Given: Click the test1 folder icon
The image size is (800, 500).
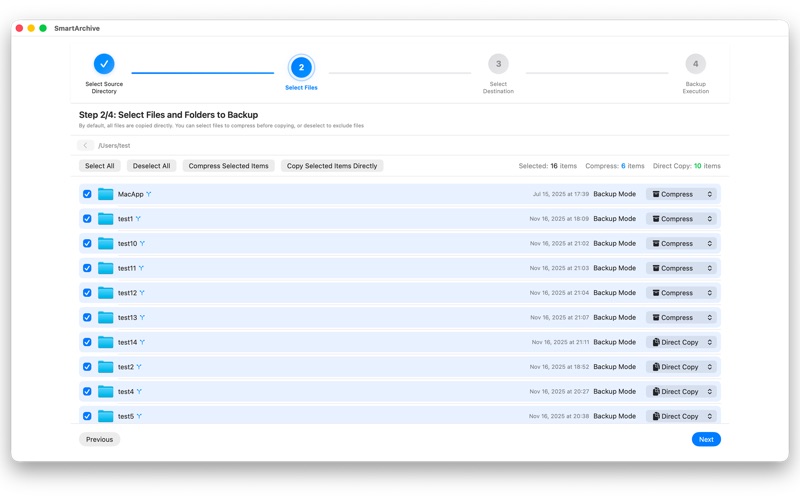Looking at the screenshot, I should tap(106, 219).
